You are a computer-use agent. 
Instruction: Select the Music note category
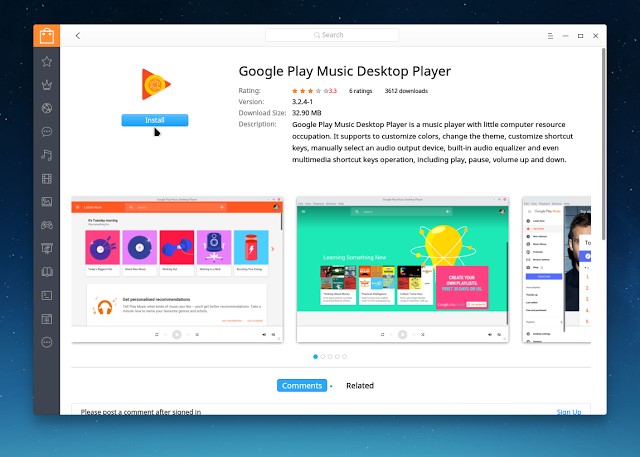(46, 155)
